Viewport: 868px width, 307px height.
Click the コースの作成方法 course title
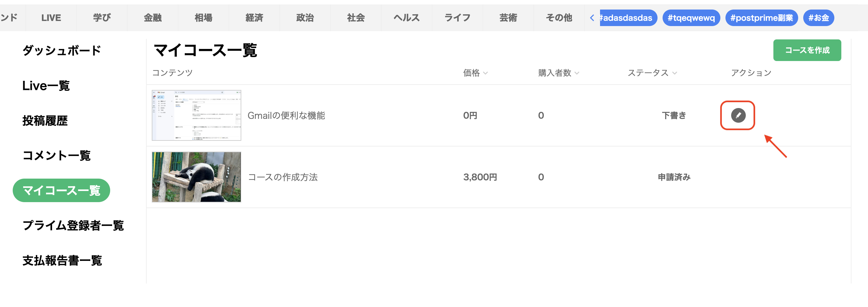(283, 177)
